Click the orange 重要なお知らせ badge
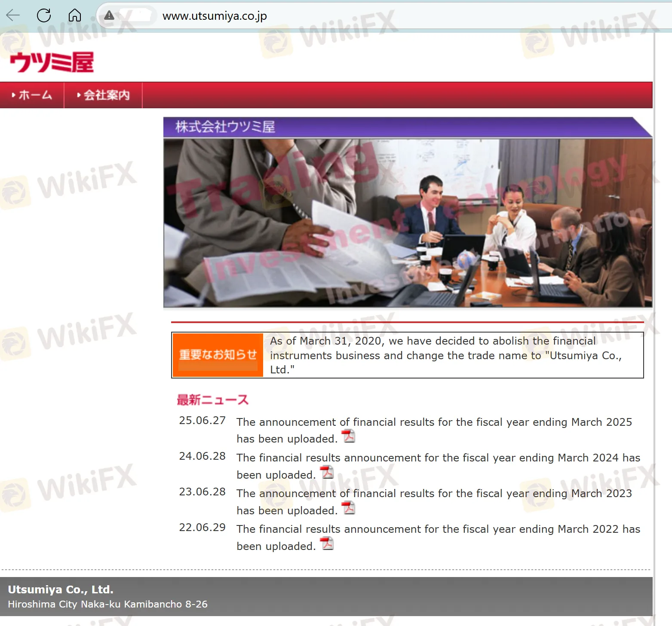 218,355
